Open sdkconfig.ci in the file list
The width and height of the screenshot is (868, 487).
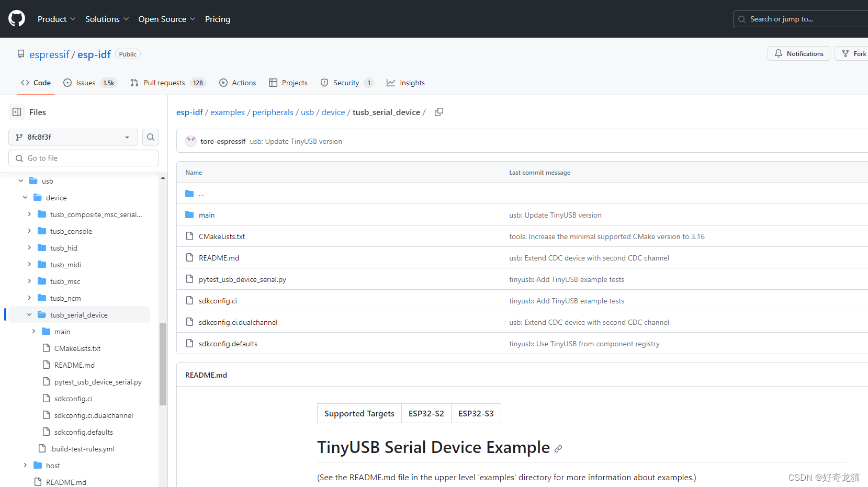tap(218, 301)
